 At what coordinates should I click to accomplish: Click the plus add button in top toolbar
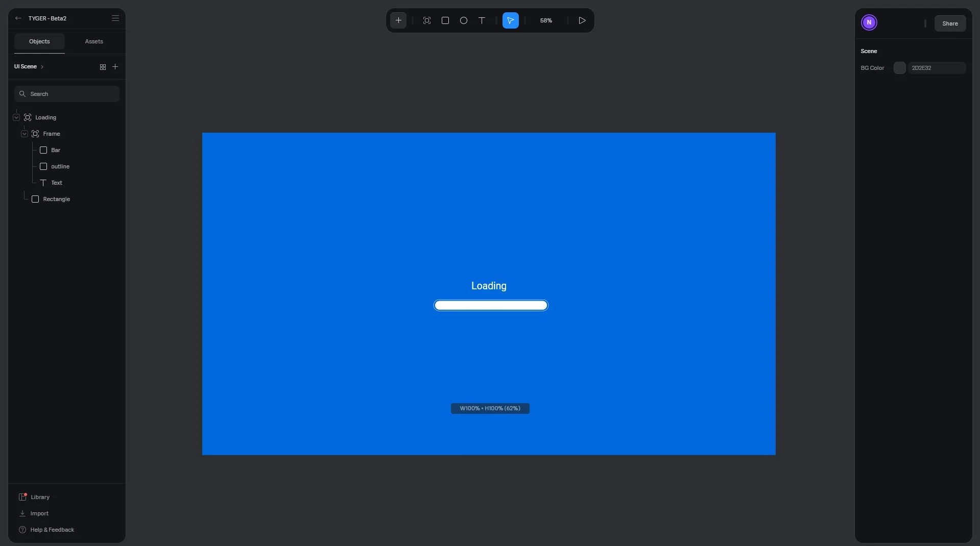(x=398, y=20)
